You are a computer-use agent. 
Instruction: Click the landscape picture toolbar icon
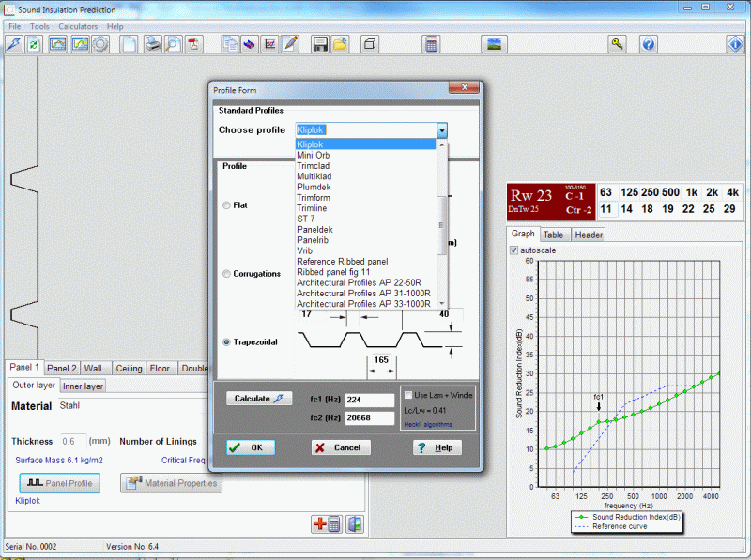pyautogui.click(x=494, y=44)
